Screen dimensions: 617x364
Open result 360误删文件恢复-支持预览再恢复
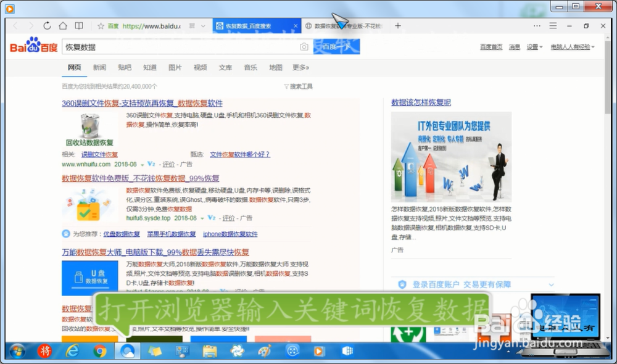142,103
